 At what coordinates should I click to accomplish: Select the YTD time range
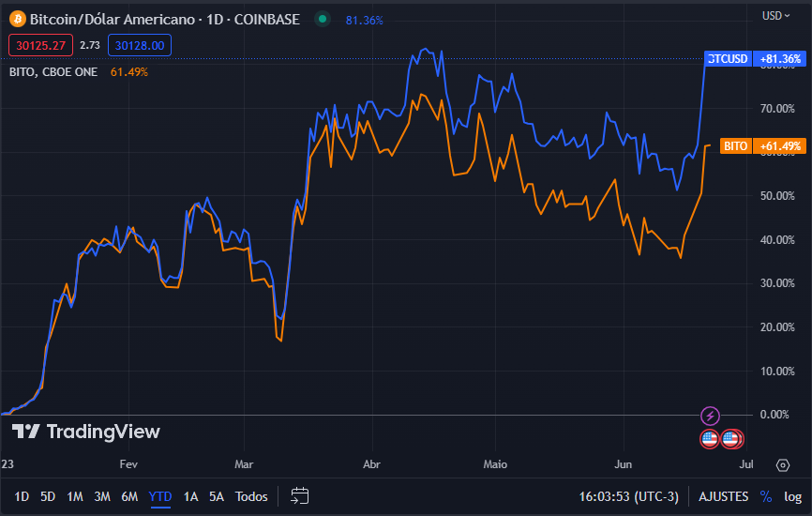pos(160,496)
